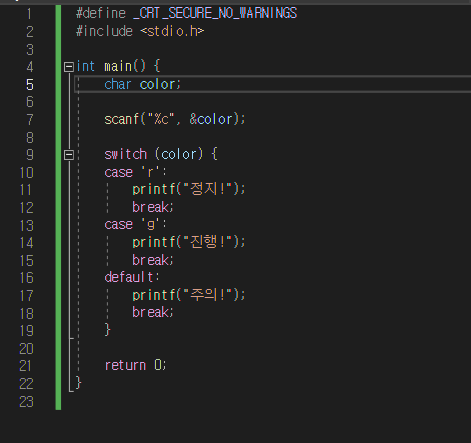Click the <stdio.h> header name
471x443 pixels.
tap(172, 31)
